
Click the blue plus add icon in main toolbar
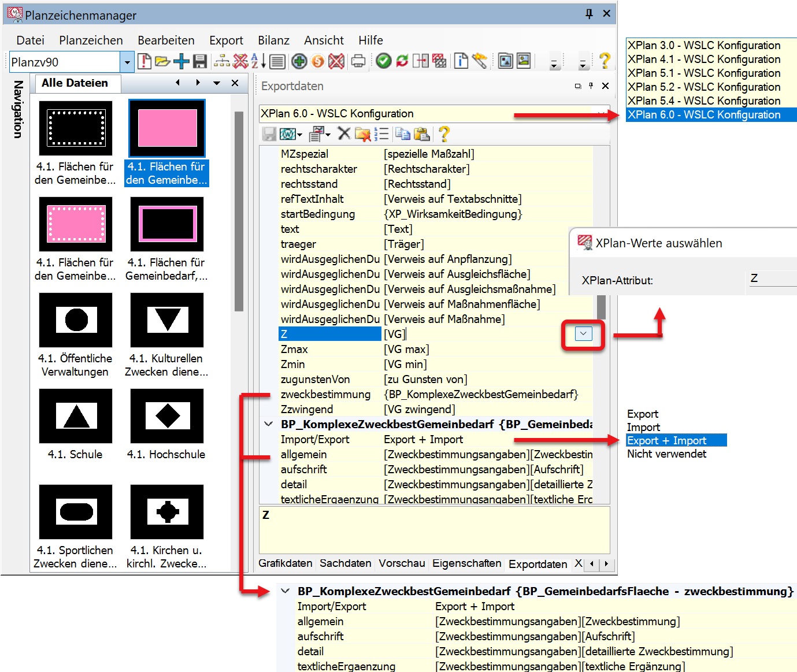click(x=181, y=61)
